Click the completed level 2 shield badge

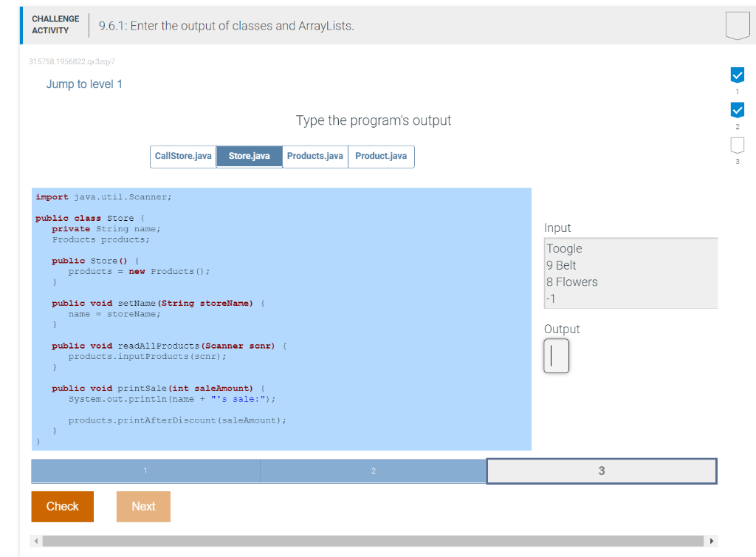[x=736, y=109]
